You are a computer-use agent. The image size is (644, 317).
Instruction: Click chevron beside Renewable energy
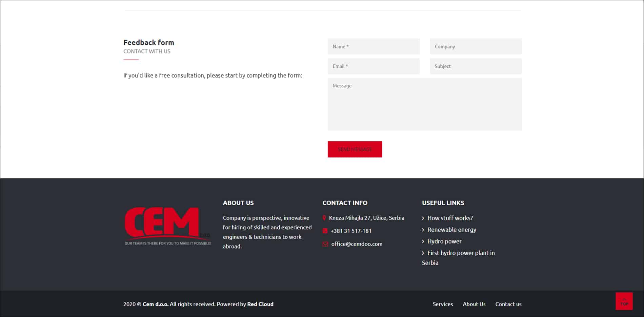(x=423, y=230)
